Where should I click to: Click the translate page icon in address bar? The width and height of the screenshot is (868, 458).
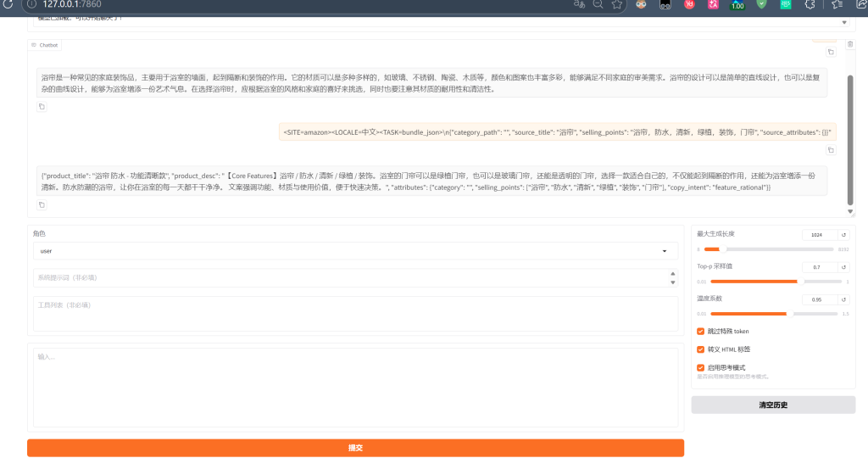click(x=579, y=4)
